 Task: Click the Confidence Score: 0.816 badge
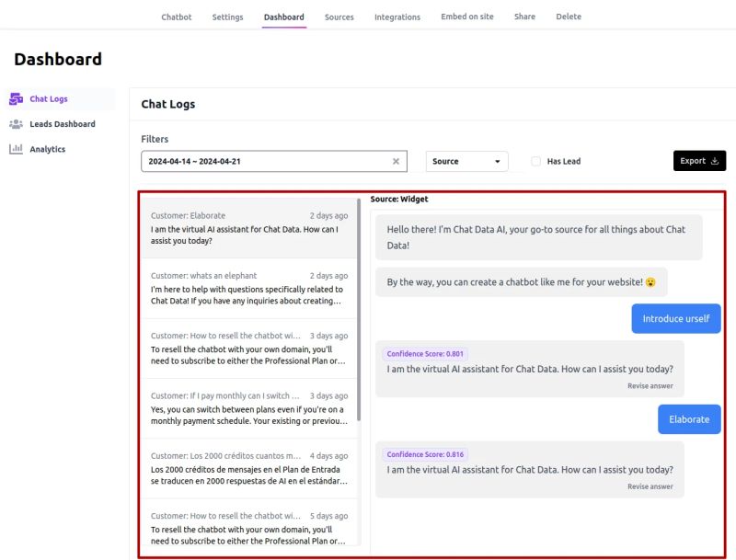click(425, 454)
